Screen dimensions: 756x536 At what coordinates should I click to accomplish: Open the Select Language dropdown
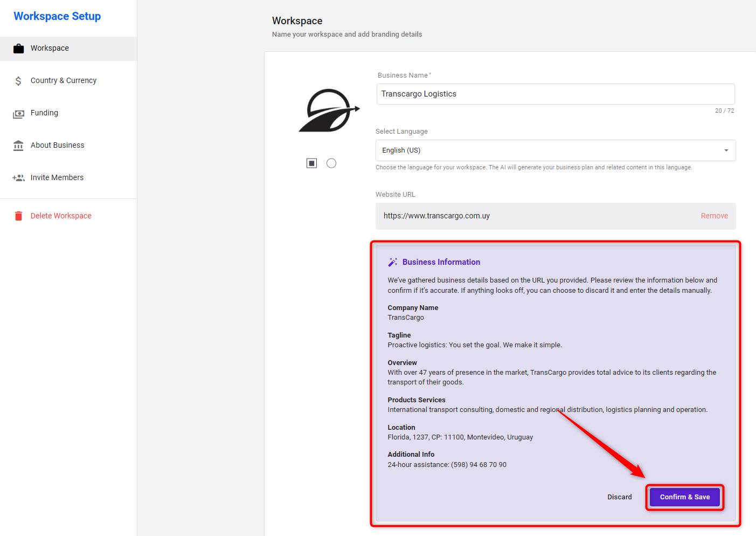(556, 150)
